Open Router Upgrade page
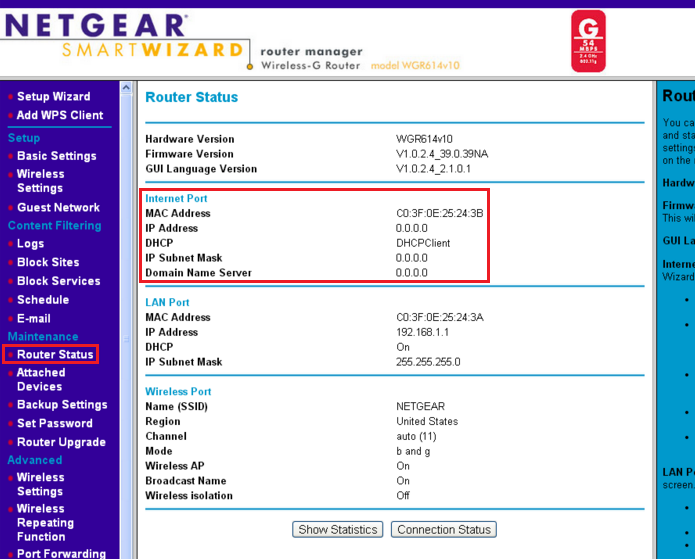This screenshot has width=695, height=559. (61, 442)
